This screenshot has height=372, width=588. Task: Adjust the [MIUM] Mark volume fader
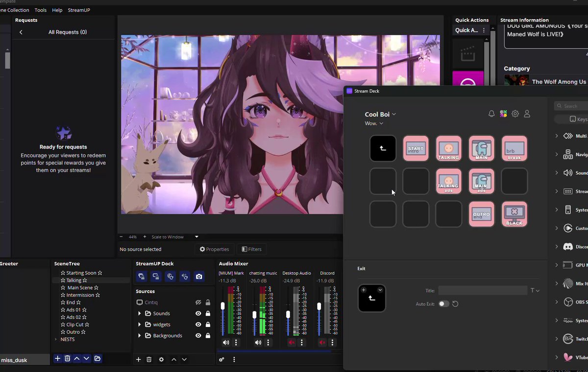click(x=223, y=306)
